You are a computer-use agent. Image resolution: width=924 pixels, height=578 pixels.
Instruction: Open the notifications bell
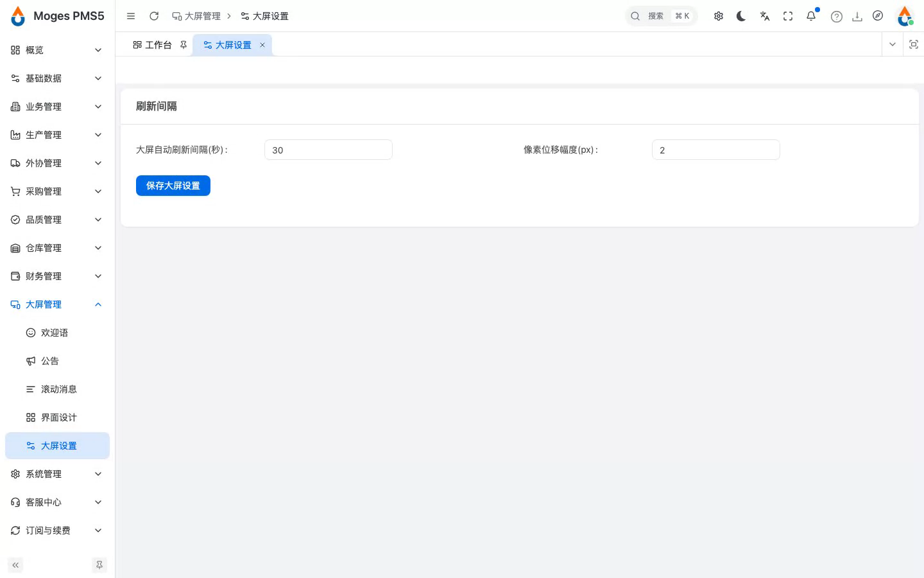point(811,16)
